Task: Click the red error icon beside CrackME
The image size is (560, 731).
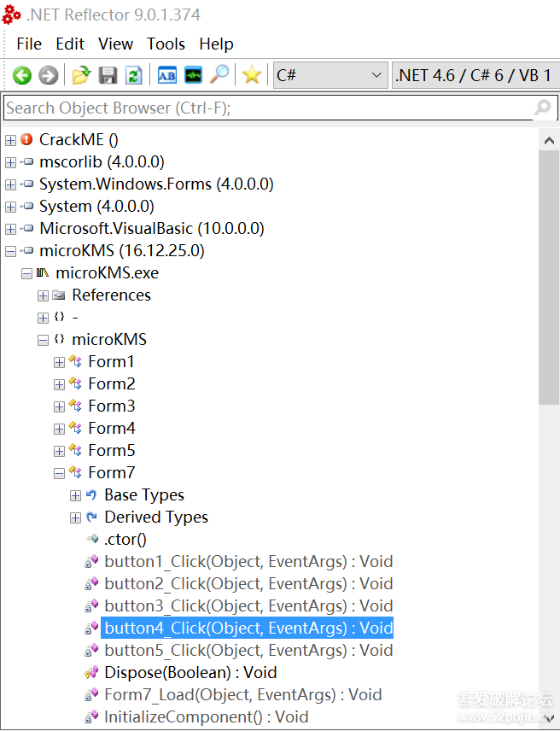Action: point(27,139)
